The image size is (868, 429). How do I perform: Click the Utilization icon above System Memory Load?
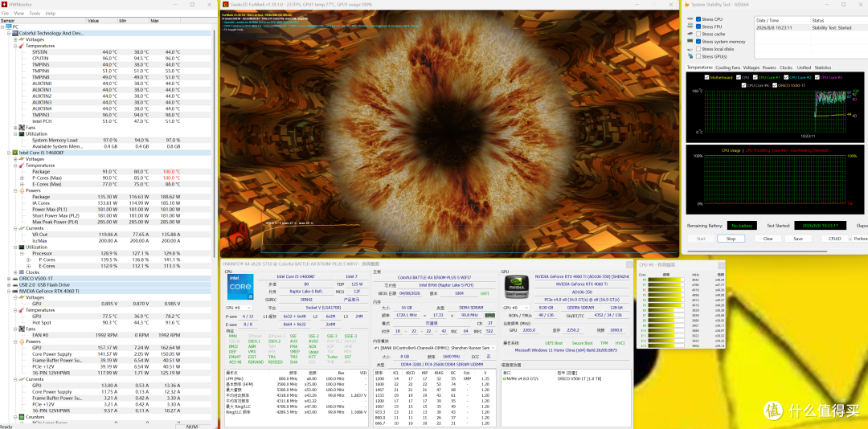pyautogui.click(x=22, y=133)
